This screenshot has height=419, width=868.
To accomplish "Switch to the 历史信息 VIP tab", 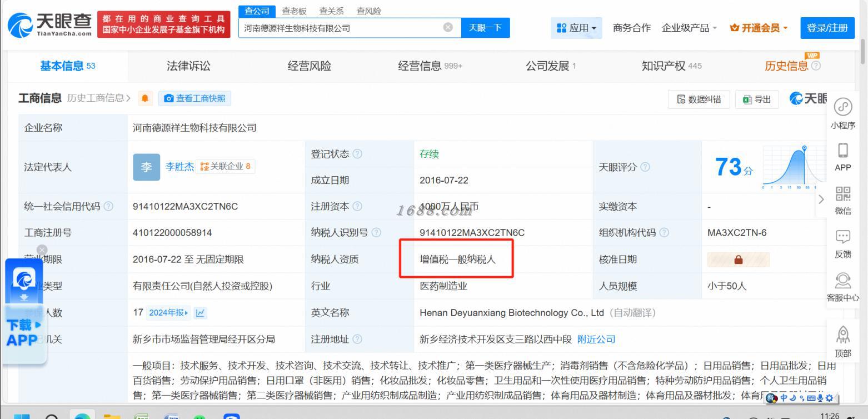I will coord(792,66).
